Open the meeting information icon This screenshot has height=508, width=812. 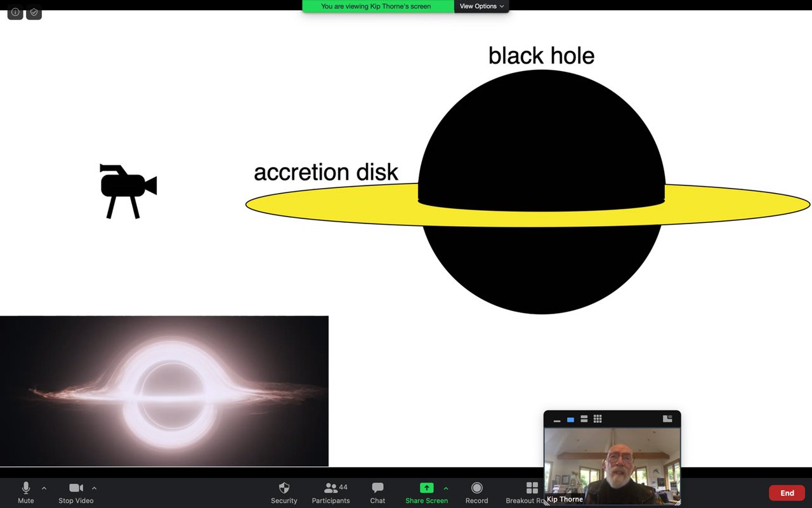point(15,11)
